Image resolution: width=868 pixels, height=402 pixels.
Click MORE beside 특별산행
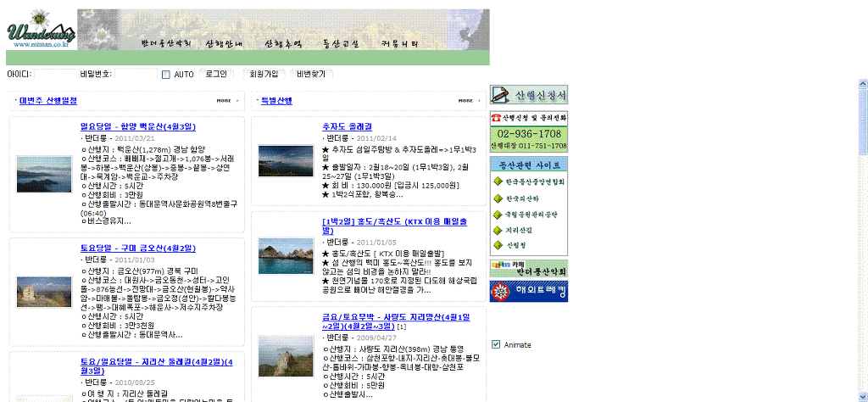click(x=469, y=101)
